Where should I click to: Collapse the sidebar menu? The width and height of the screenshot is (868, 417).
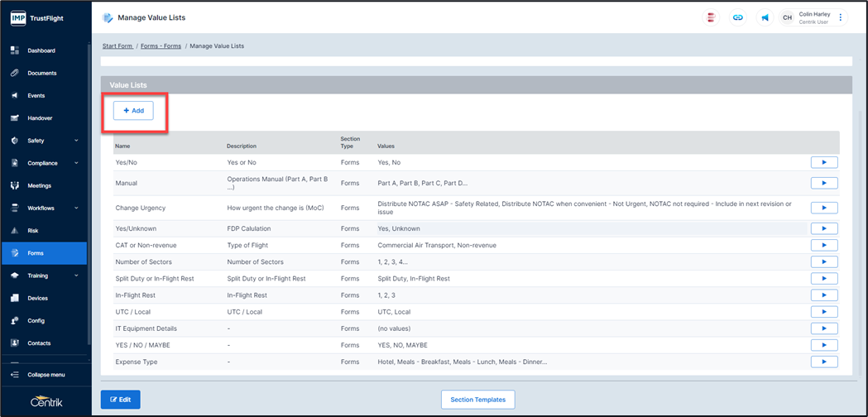(46, 375)
